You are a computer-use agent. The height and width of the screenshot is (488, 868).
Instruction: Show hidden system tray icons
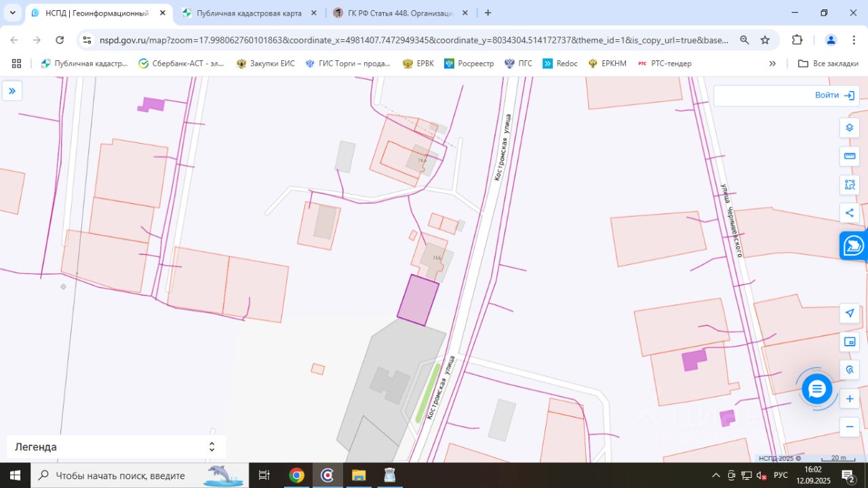coord(715,475)
